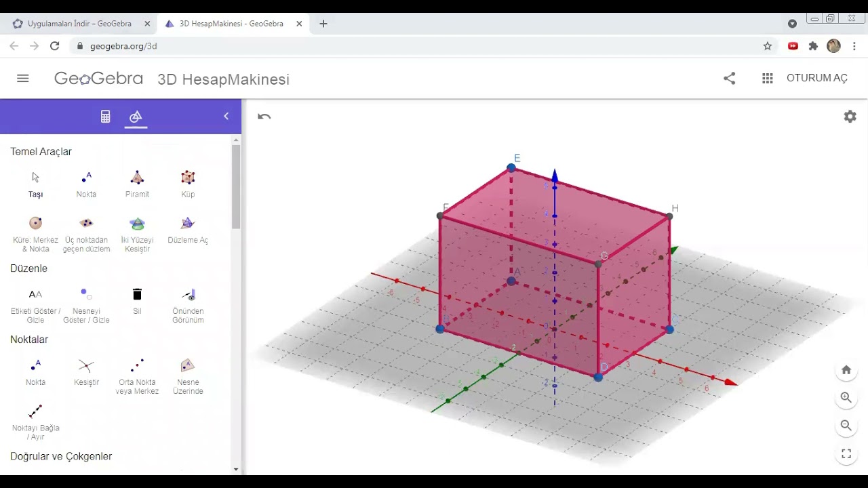The height and width of the screenshot is (488, 868).
Task: Reset view with the home button
Action: 846,370
